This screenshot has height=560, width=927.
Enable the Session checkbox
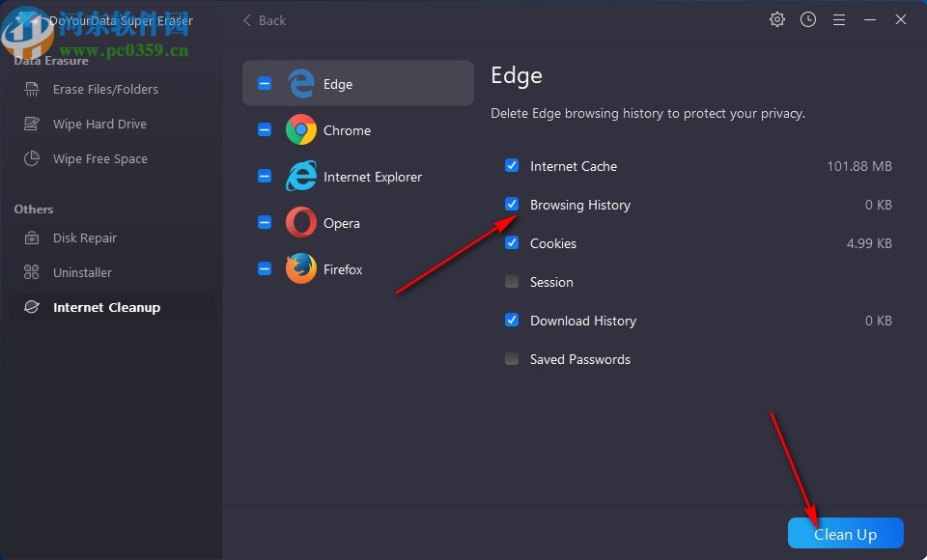pyautogui.click(x=511, y=281)
